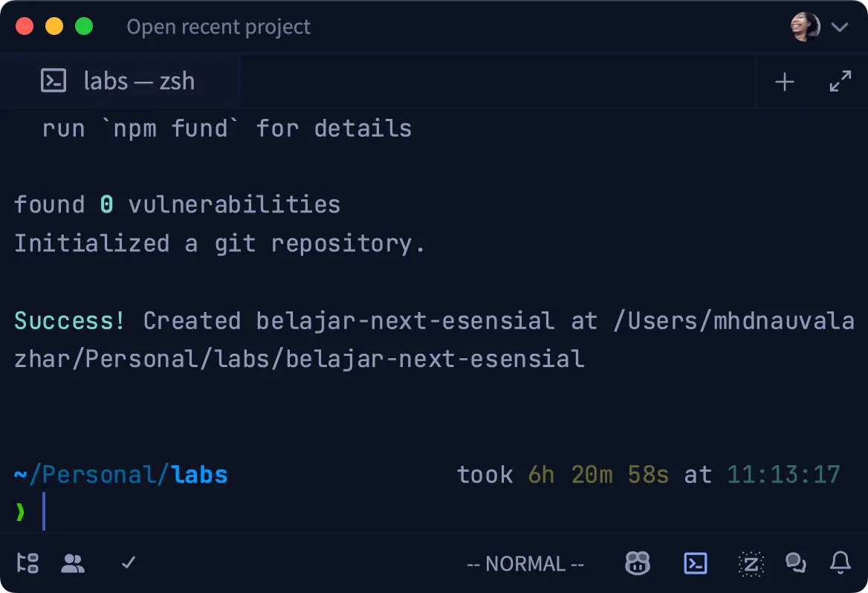
Task: Open the feedback chat icon
Action: pos(796,563)
